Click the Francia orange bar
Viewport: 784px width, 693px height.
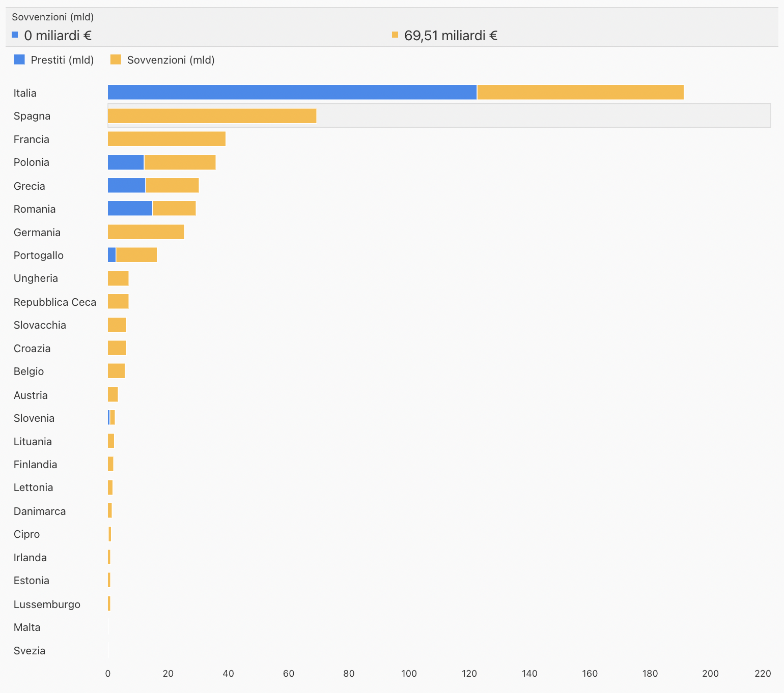pos(166,139)
